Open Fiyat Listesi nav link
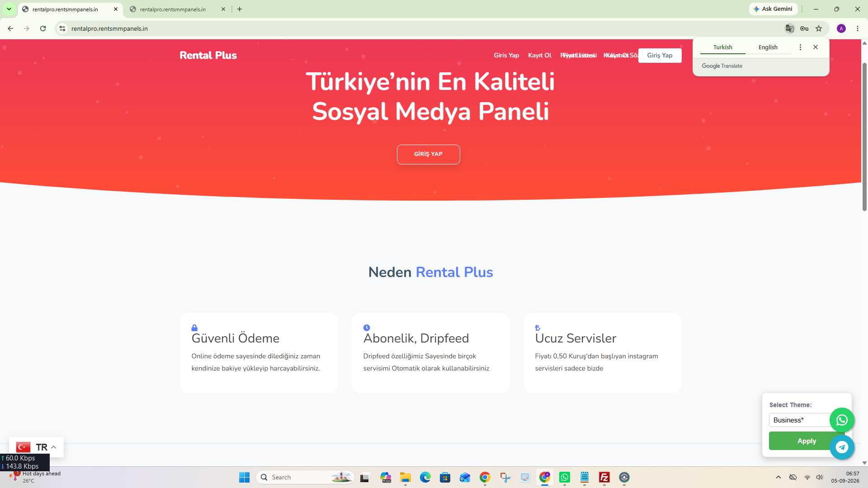 click(x=579, y=55)
